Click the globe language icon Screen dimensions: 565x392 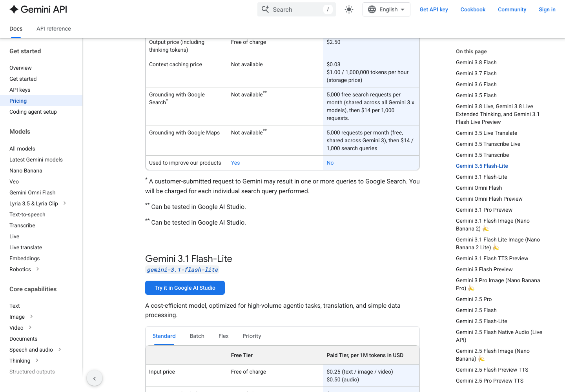pyautogui.click(x=372, y=9)
